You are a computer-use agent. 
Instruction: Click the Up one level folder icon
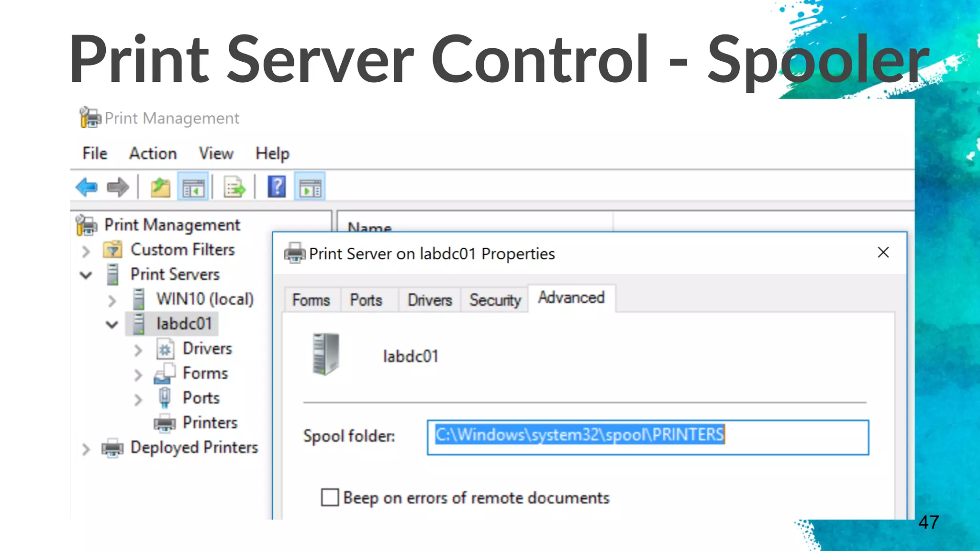point(160,187)
